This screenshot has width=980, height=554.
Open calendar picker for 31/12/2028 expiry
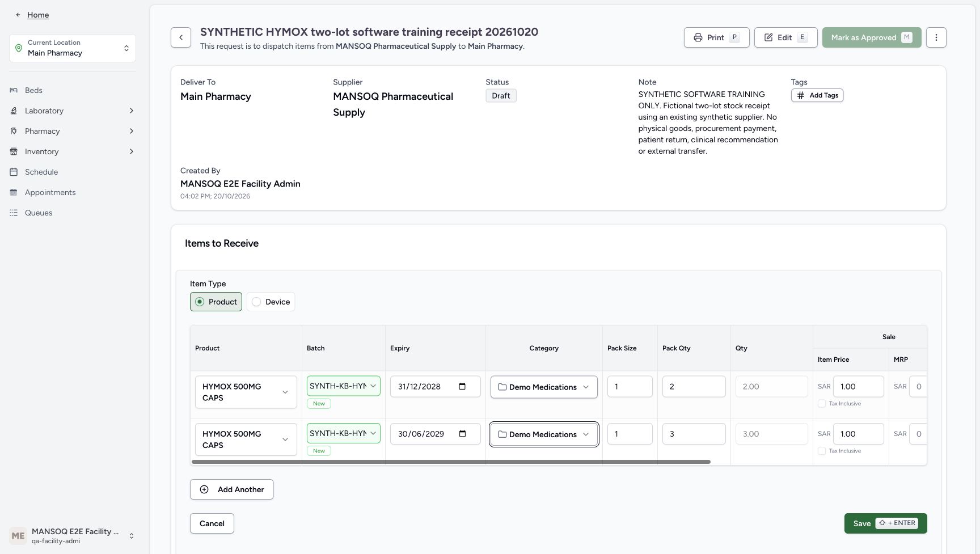(x=462, y=386)
